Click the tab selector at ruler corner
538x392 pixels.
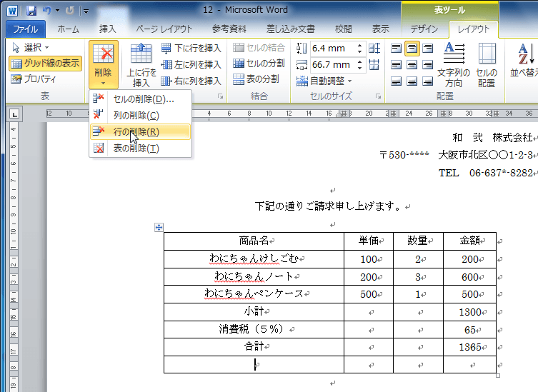point(14,114)
